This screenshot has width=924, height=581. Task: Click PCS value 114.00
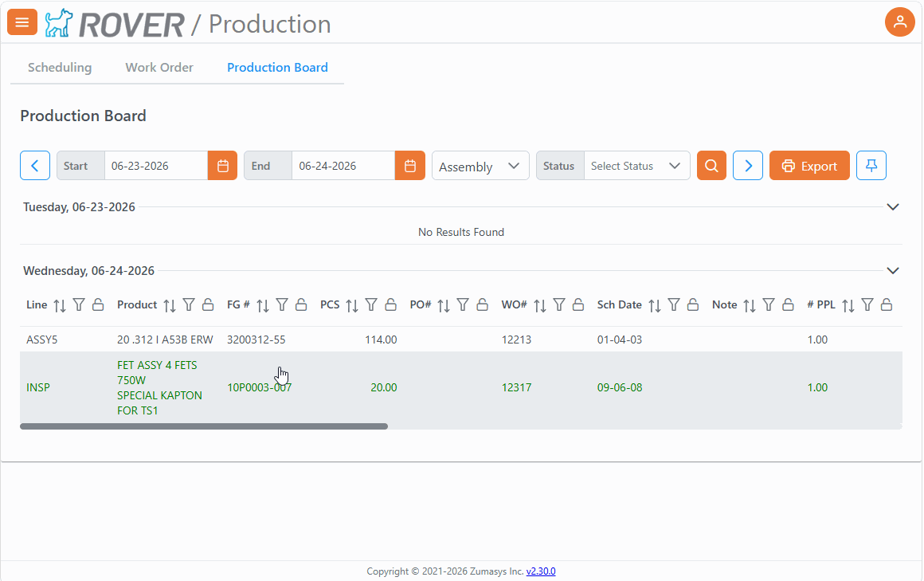(382, 340)
